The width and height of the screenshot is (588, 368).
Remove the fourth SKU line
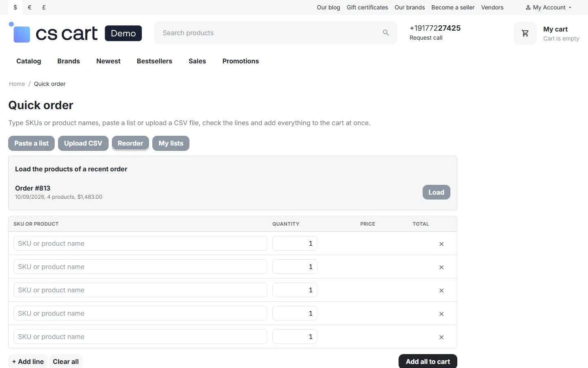tap(441, 314)
